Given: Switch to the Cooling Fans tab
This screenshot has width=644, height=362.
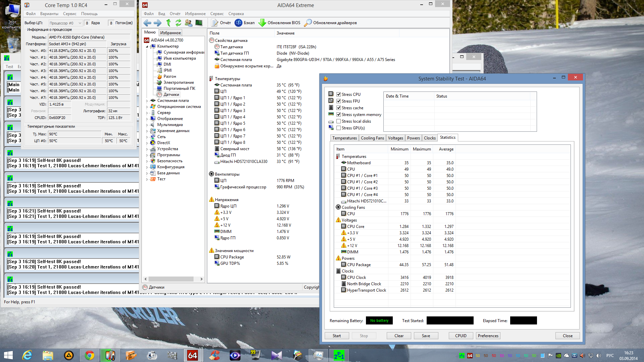Looking at the screenshot, I should pyautogui.click(x=372, y=138).
